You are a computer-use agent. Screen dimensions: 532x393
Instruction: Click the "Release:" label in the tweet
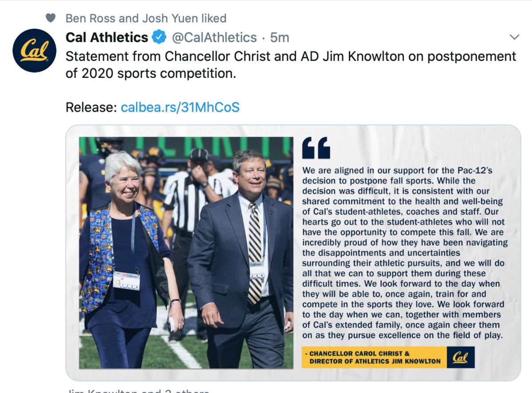pyautogui.click(x=91, y=107)
